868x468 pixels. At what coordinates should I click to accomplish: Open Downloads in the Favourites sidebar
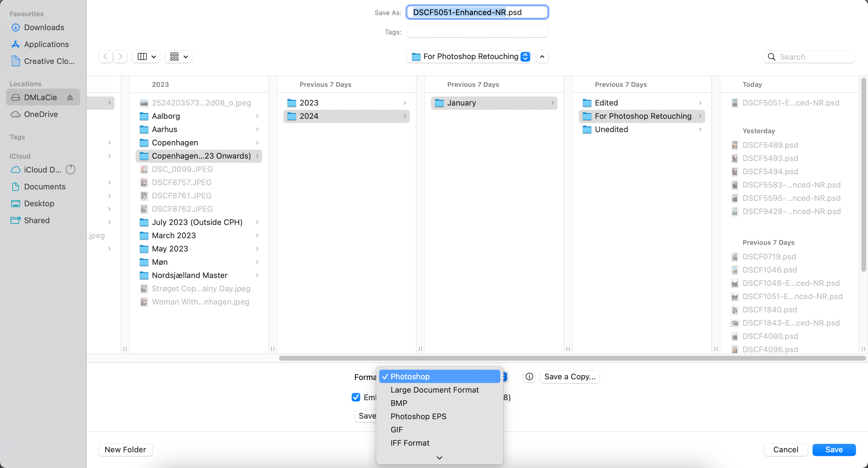44,27
